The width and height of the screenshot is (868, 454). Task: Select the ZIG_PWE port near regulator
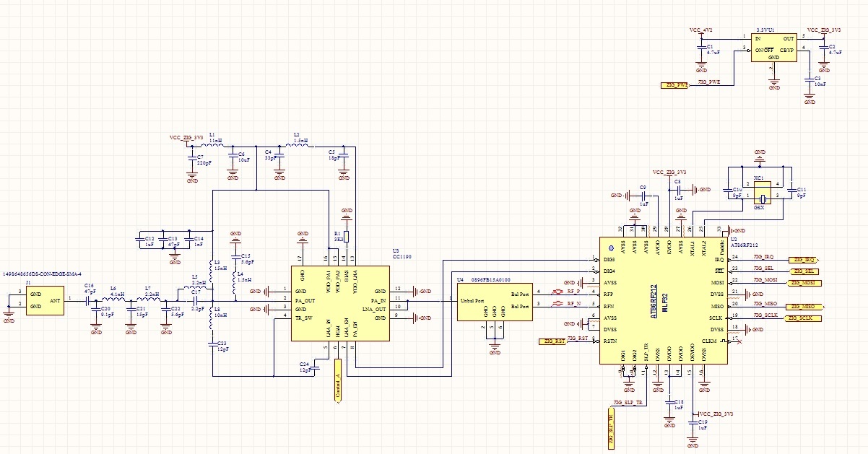point(677,85)
